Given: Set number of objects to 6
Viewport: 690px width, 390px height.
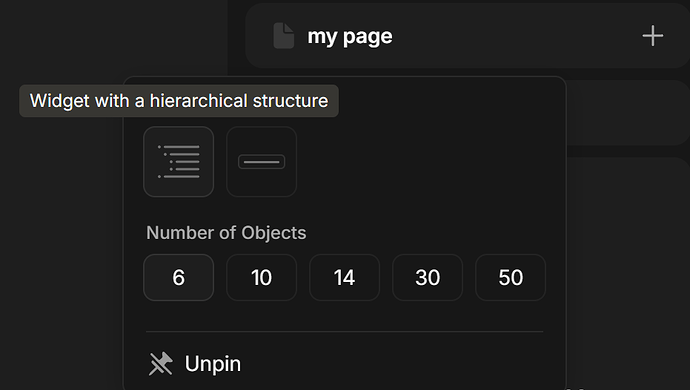Looking at the screenshot, I should click(179, 277).
